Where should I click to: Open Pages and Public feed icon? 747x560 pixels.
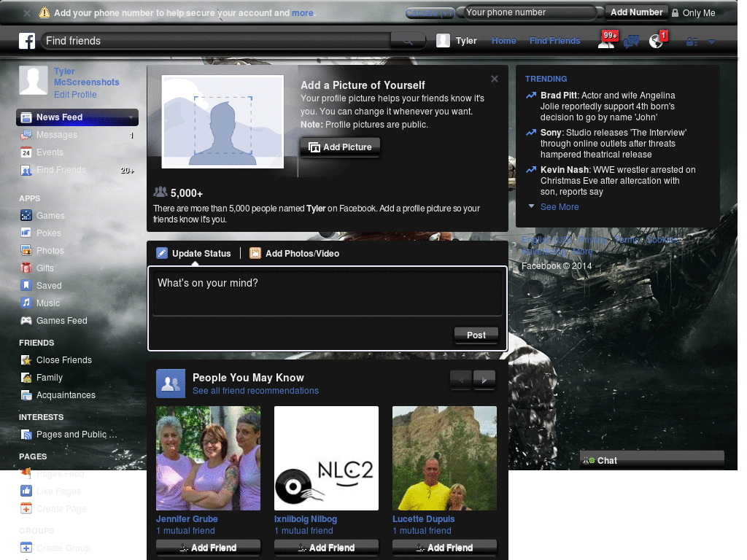[26, 435]
